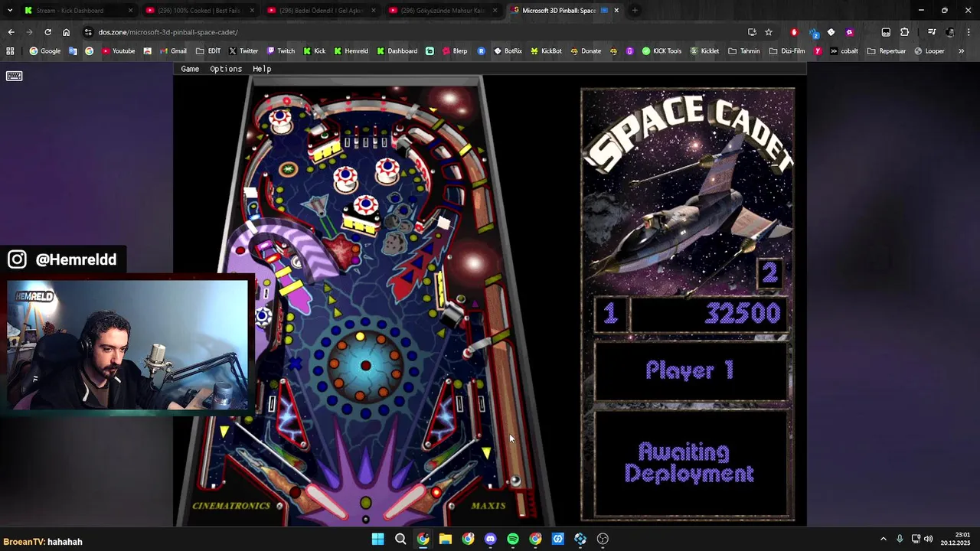This screenshot has height=551, width=980.
Task: Click the 32500 score display
Action: coord(708,314)
